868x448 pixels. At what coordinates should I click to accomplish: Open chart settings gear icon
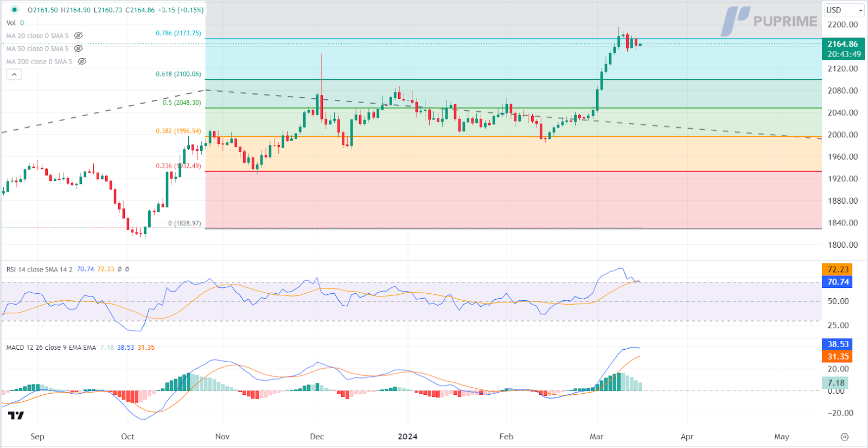click(x=845, y=437)
